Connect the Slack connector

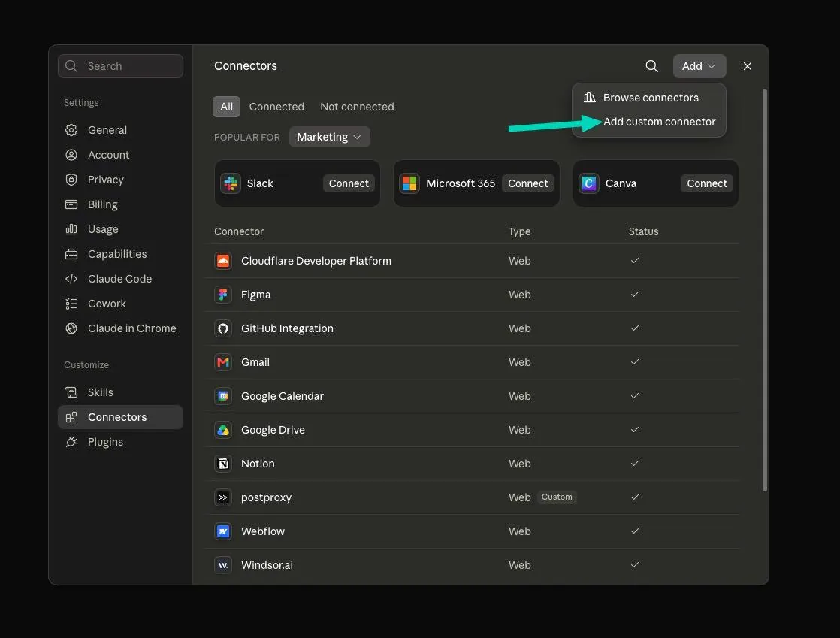tap(349, 183)
